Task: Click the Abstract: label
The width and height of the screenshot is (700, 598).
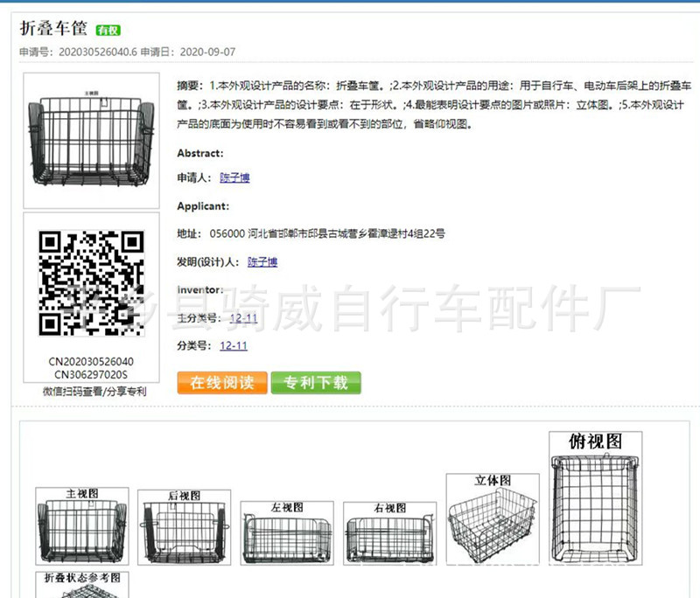Action: (x=200, y=153)
